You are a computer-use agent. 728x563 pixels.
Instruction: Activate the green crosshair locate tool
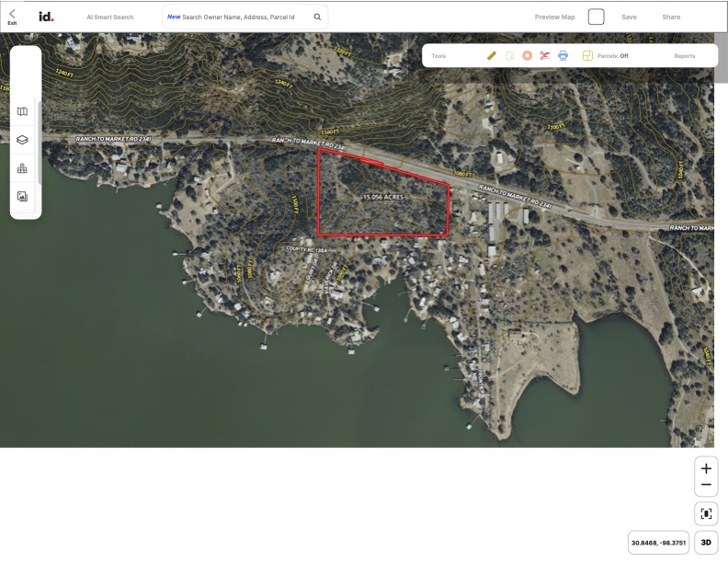(509, 56)
